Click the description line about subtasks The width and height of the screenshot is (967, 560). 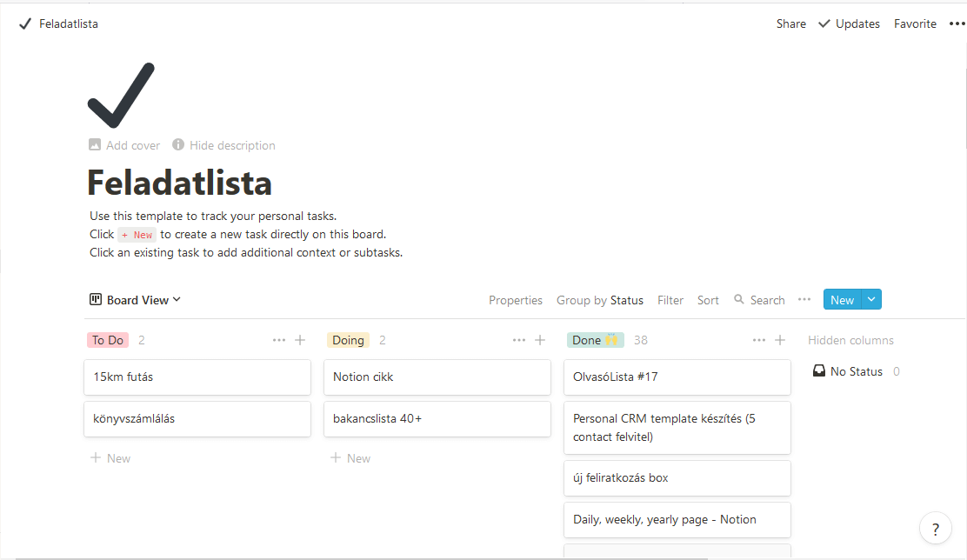(x=246, y=253)
